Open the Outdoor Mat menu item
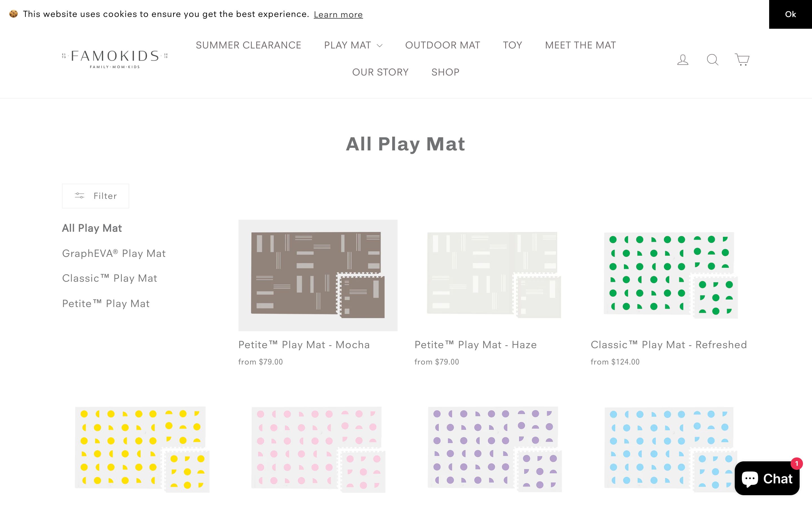This screenshot has width=812, height=507. 443,45
